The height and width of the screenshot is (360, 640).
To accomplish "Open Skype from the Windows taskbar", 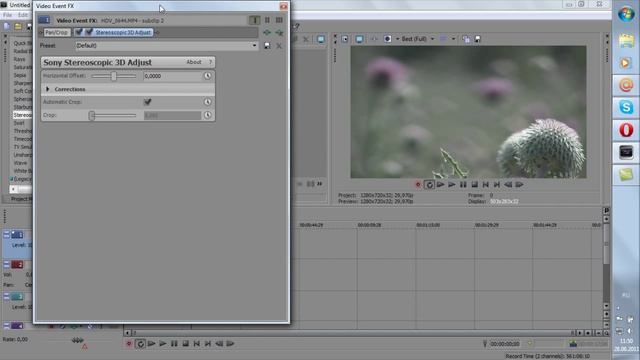I will click(626, 107).
